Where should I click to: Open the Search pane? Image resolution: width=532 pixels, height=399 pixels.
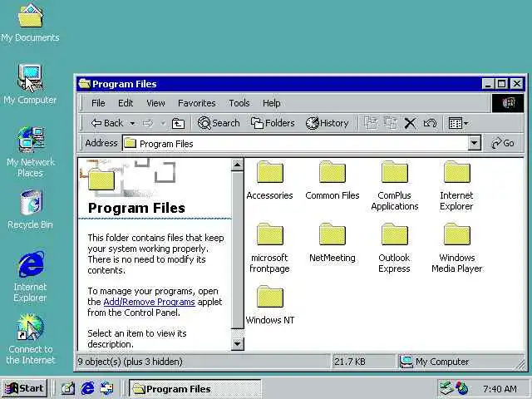tap(219, 123)
